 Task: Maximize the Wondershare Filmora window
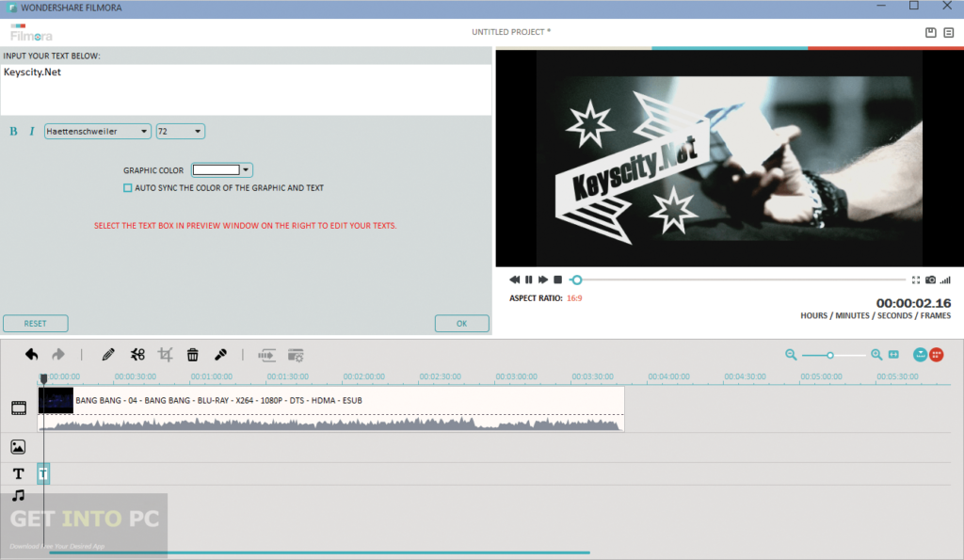coord(913,6)
